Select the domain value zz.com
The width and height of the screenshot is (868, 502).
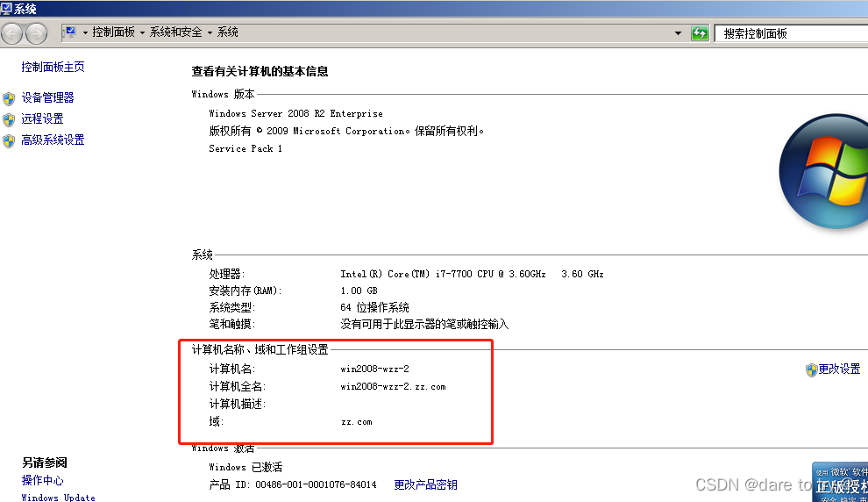click(x=357, y=422)
